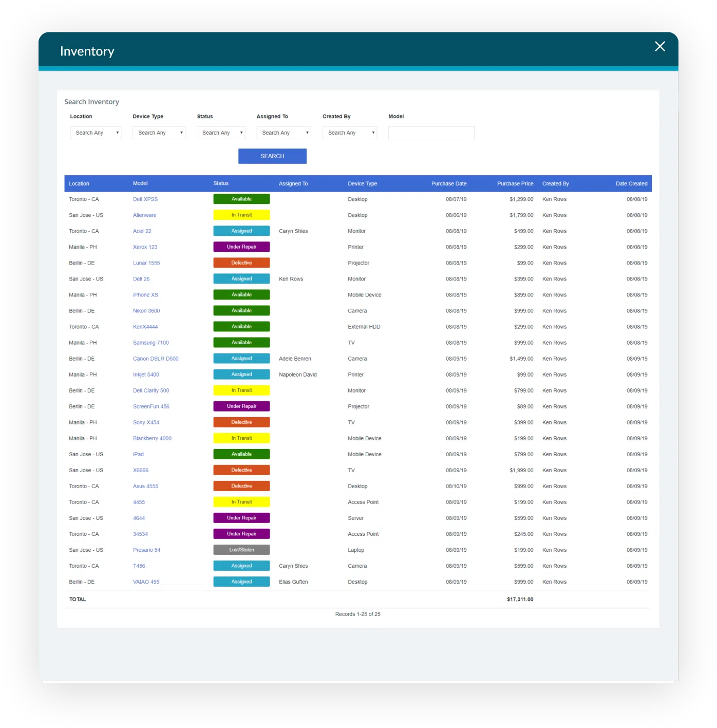Click the Lost/Stolen badge for Presario 54
The image size is (717, 728).
241,550
